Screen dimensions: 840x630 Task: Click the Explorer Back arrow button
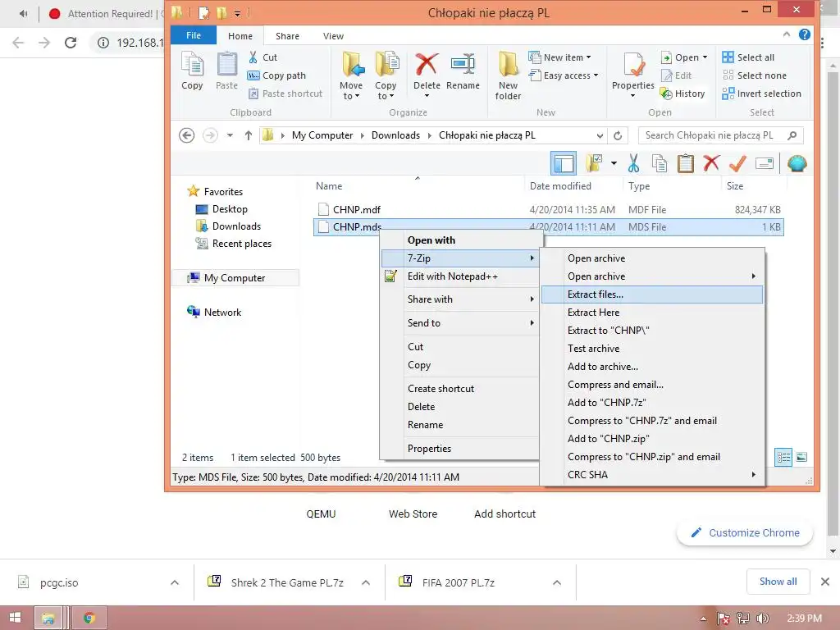coord(186,135)
